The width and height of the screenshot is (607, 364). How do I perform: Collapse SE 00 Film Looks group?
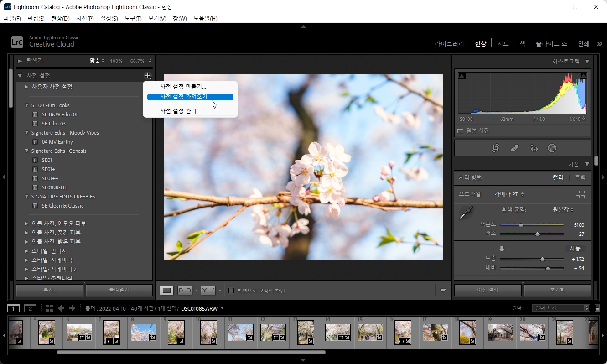tap(27, 105)
